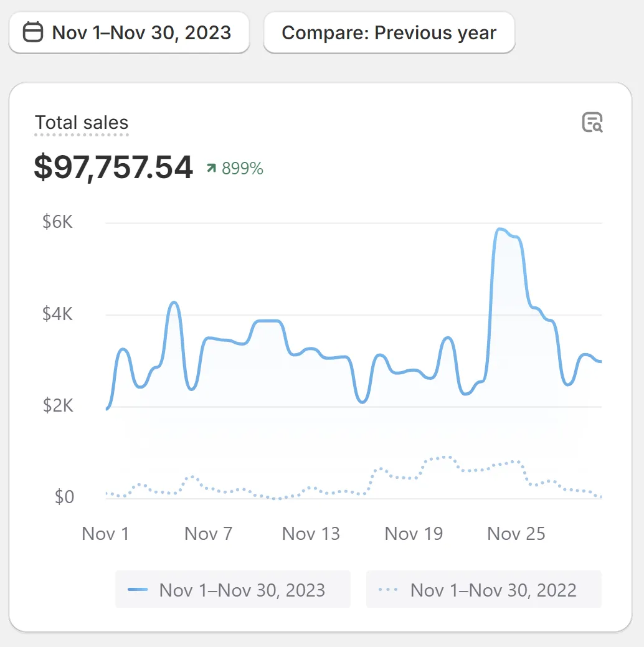Click the highest peak of the 2023 sales line
This screenshot has height=647, width=644.
pyautogui.click(x=500, y=230)
